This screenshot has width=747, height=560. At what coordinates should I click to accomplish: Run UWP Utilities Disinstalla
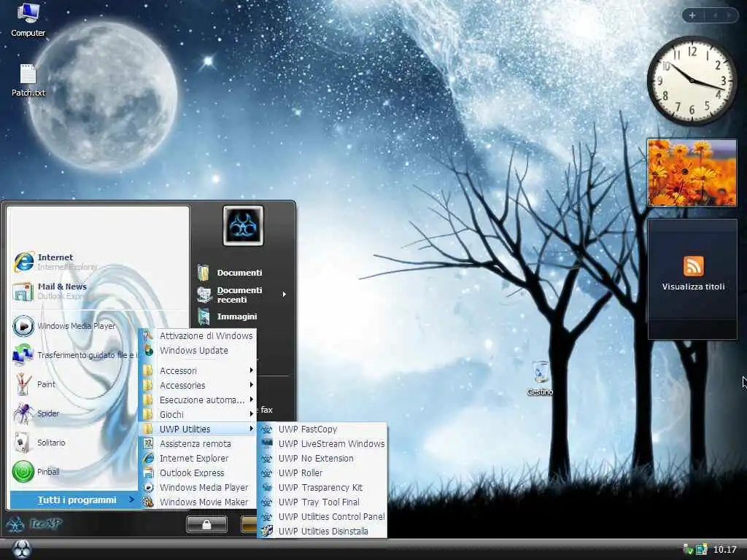[322, 532]
